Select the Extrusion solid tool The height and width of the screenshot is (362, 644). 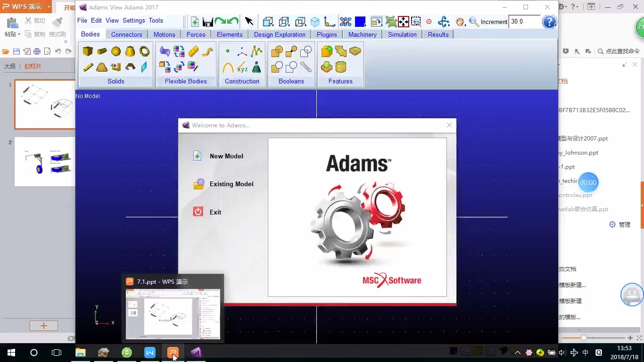pos(116,67)
